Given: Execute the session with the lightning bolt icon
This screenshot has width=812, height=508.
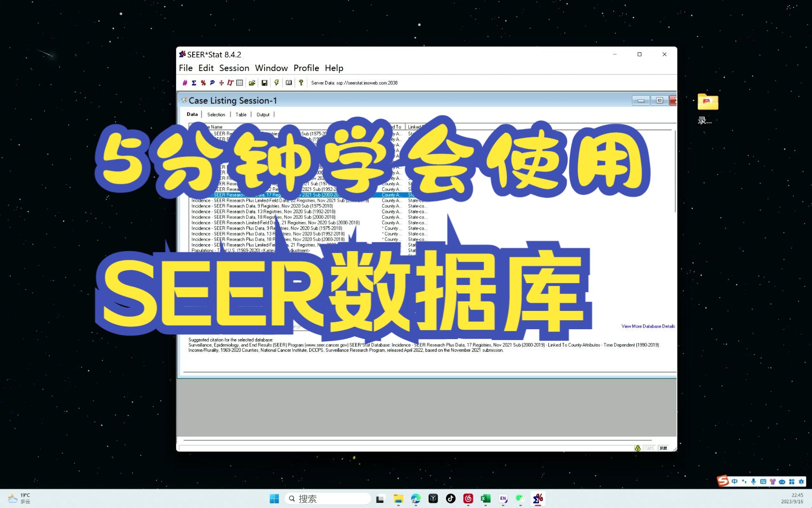Looking at the screenshot, I should [276, 83].
